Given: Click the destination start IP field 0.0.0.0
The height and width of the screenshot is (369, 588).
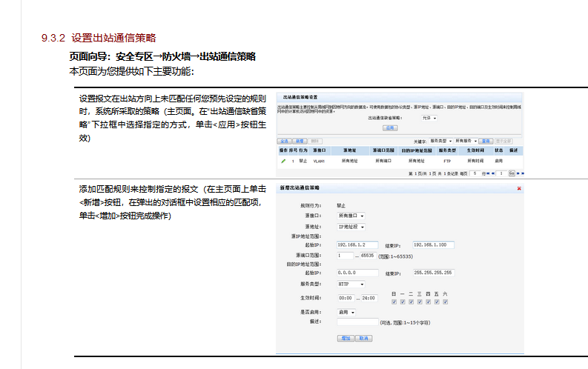Looking at the screenshot, I should 357,273.
